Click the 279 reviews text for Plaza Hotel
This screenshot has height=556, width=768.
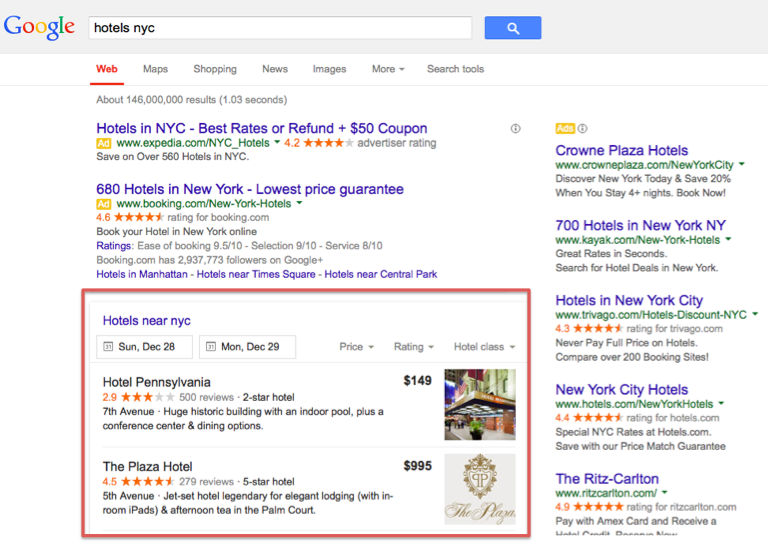tap(206, 482)
